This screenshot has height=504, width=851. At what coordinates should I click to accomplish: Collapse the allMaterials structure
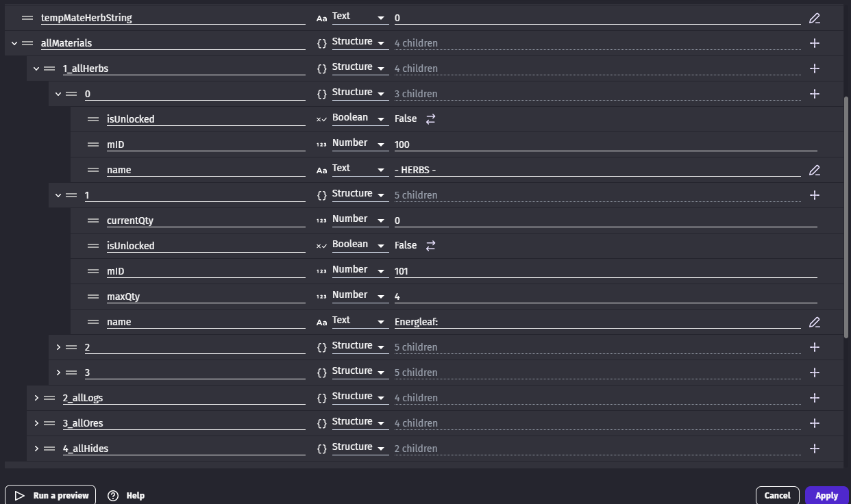[14, 43]
